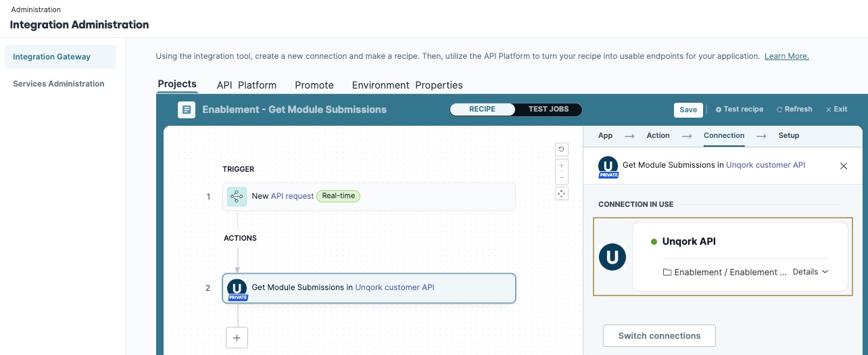Click the API request trigger icon
868x355 pixels.
click(x=237, y=196)
